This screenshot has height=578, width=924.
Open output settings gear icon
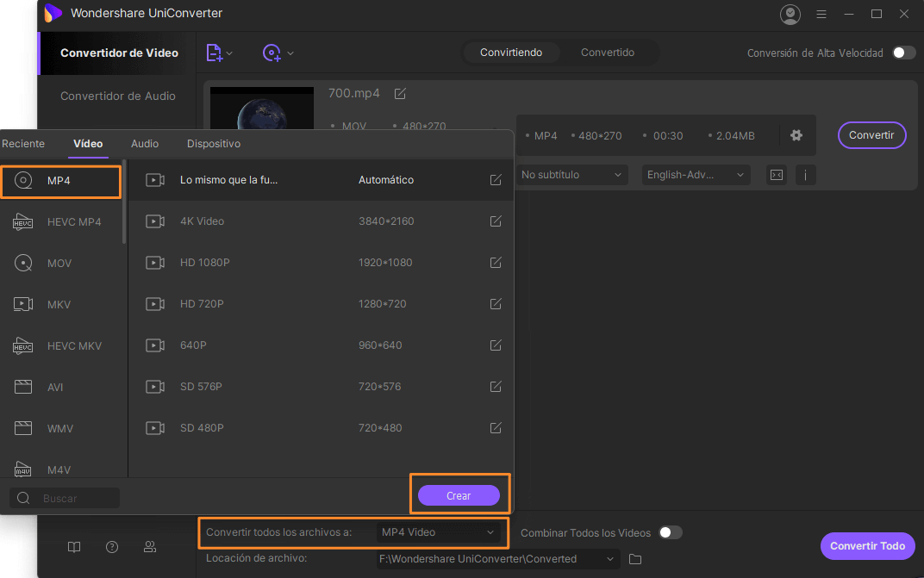pyautogui.click(x=796, y=135)
